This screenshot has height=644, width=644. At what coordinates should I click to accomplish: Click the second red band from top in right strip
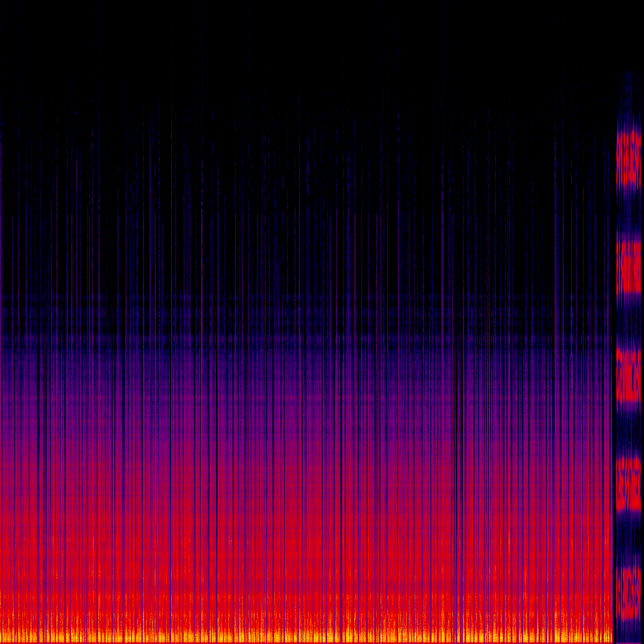point(628,267)
